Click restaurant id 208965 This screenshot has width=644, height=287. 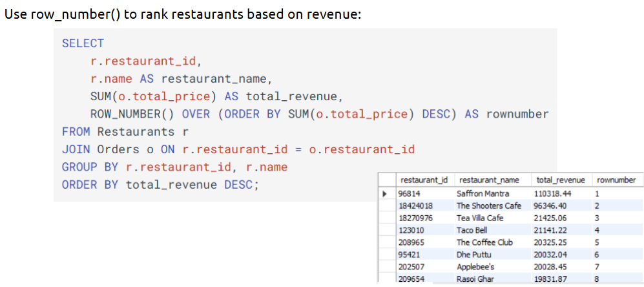(411, 242)
